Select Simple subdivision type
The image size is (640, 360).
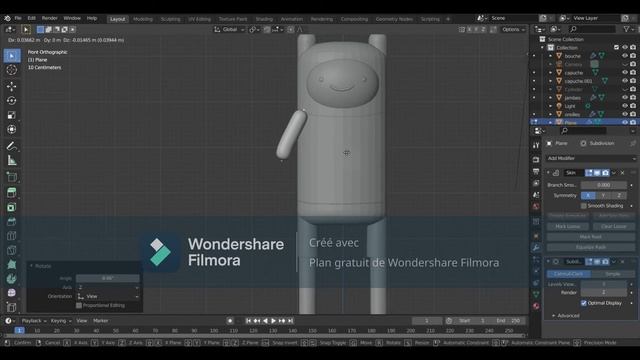(613, 274)
